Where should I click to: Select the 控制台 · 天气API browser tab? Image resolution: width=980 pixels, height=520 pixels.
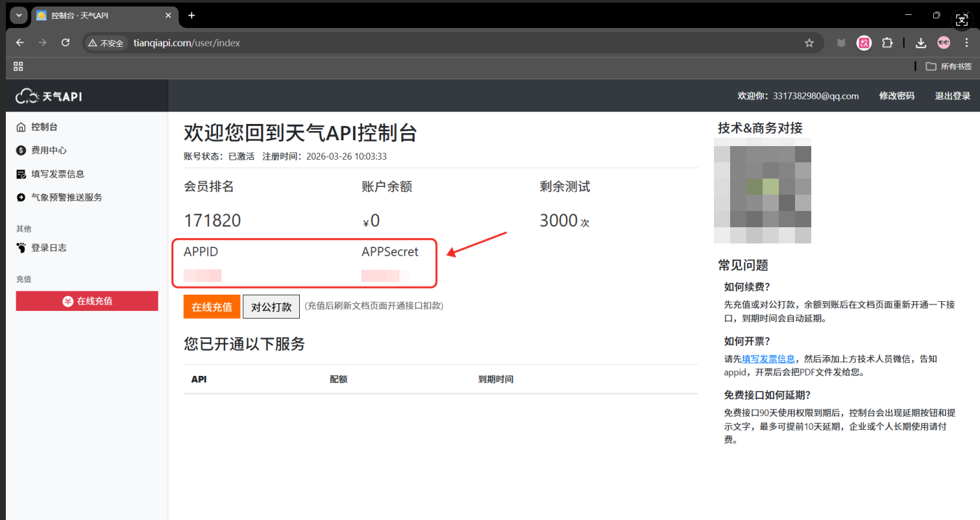(x=104, y=16)
